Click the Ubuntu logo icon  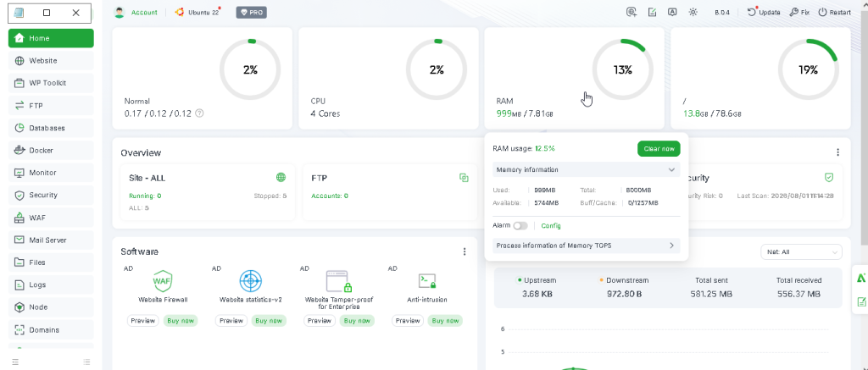(180, 12)
